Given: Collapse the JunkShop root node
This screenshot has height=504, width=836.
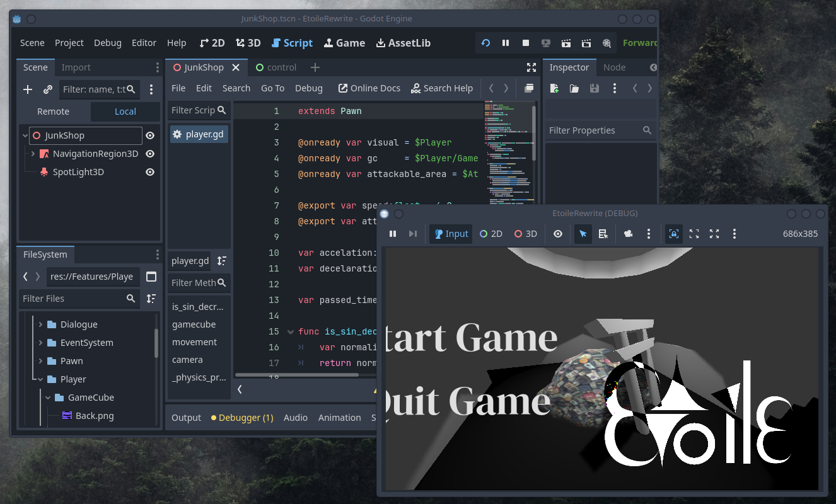Looking at the screenshot, I should click(x=25, y=135).
